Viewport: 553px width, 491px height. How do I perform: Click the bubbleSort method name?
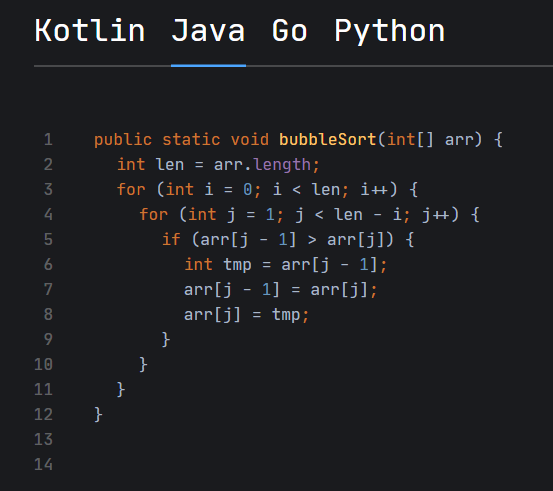tap(328, 139)
